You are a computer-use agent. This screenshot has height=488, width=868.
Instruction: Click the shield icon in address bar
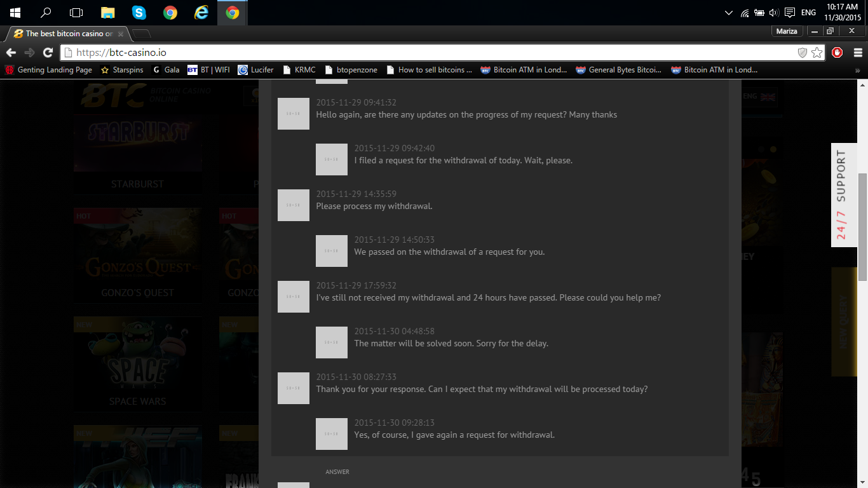[803, 53]
